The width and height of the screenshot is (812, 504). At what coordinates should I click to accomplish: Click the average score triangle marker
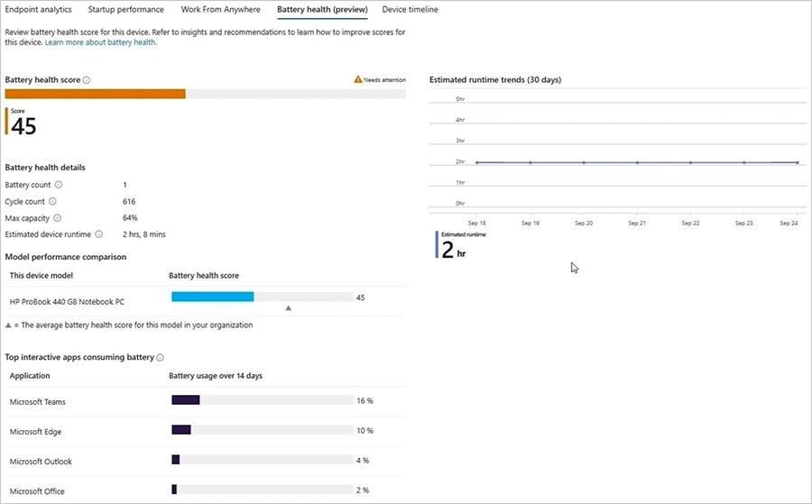click(289, 308)
